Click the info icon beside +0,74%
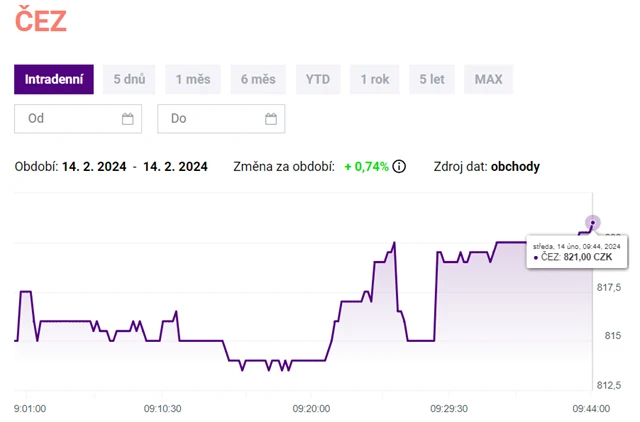Viewport: 640px width, 422px height. click(399, 166)
